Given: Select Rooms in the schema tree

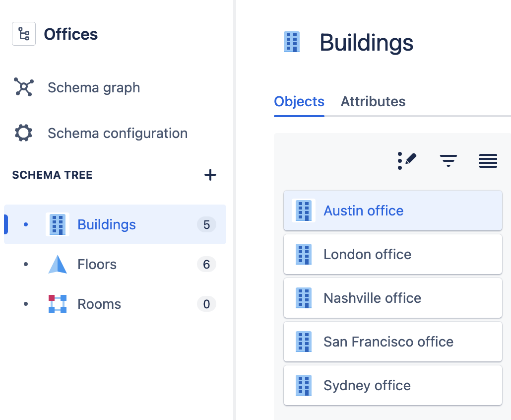Looking at the screenshot, I should tap(115, 304).
